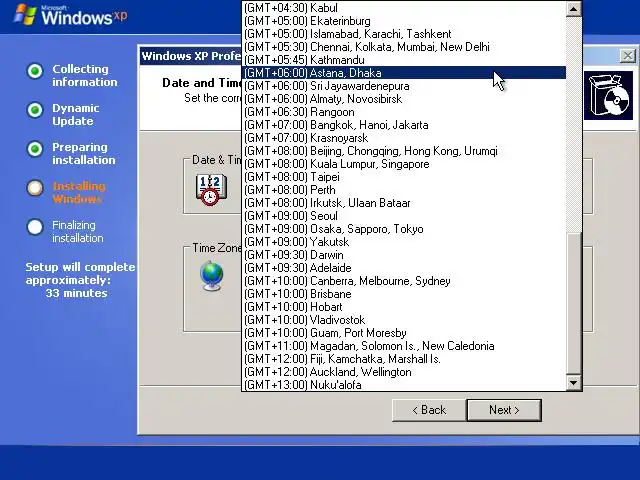Select (GMT+09:00) Yakutsk time zone

point(404,242)
